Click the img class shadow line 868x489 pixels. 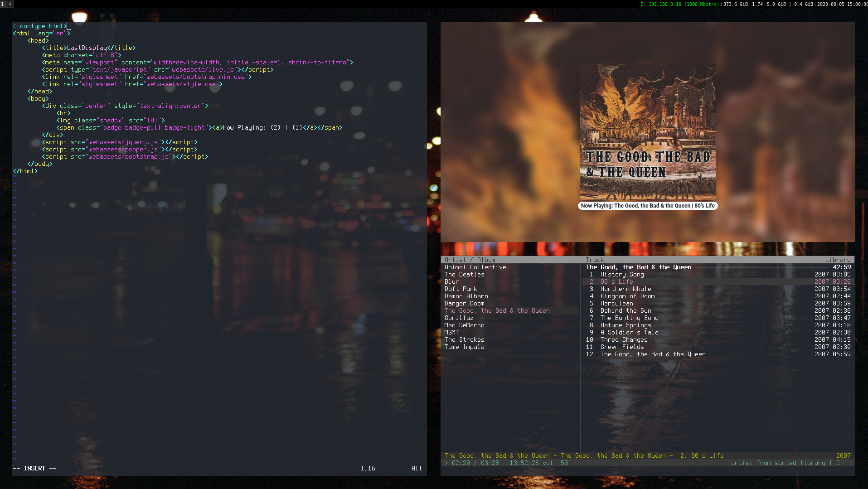click(x=111, y=121)
